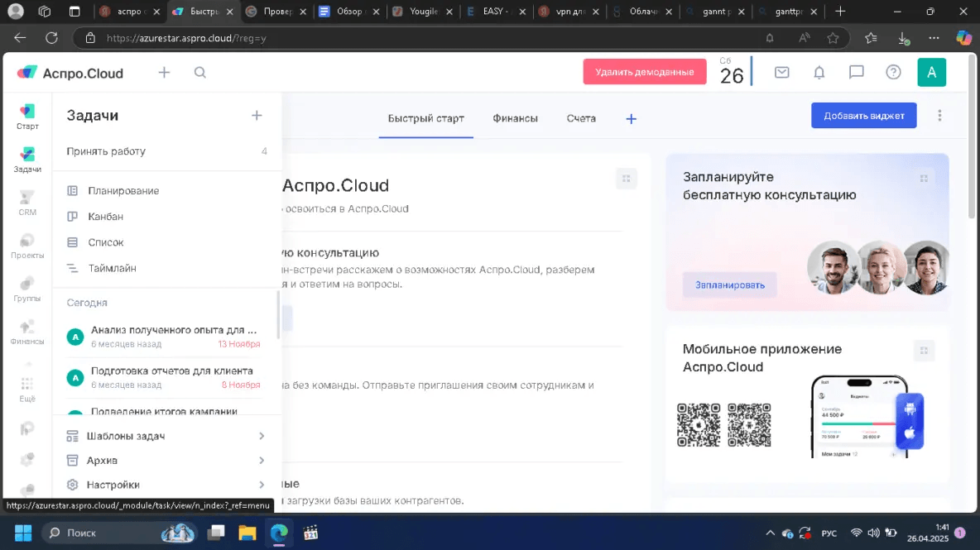Click the Добавить виджет button

[863, 116]
